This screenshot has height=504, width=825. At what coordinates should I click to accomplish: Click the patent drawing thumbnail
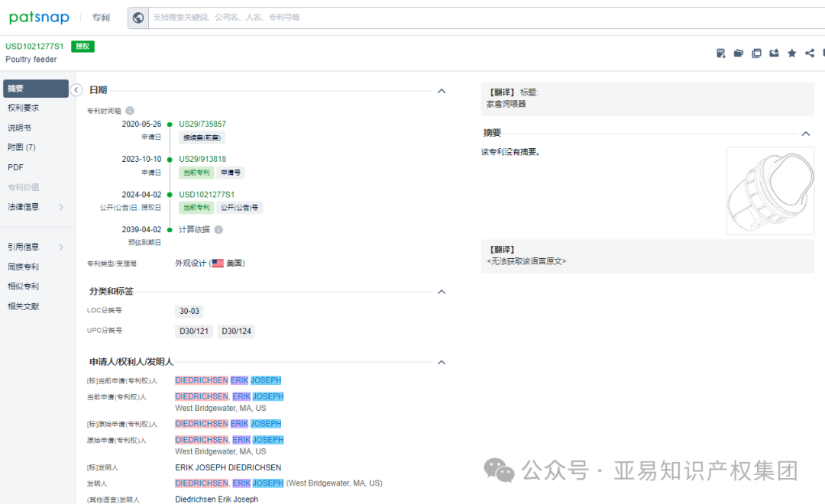(x=770, y=190)
